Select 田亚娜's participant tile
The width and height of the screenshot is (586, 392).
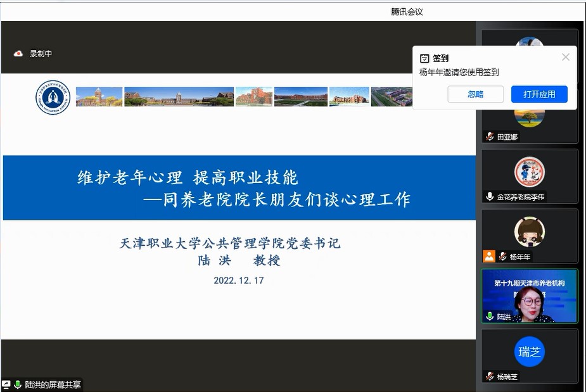pyautogui.click(x=530, y=119)
